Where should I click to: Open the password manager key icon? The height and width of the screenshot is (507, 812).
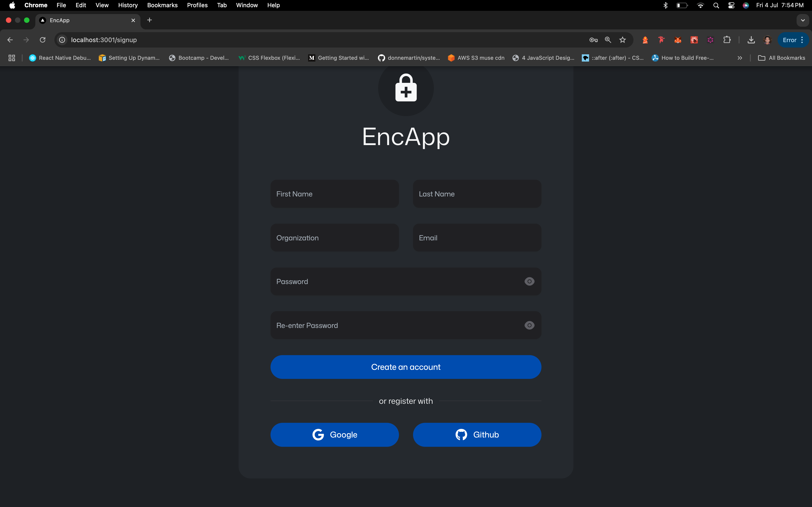point(593,40)
